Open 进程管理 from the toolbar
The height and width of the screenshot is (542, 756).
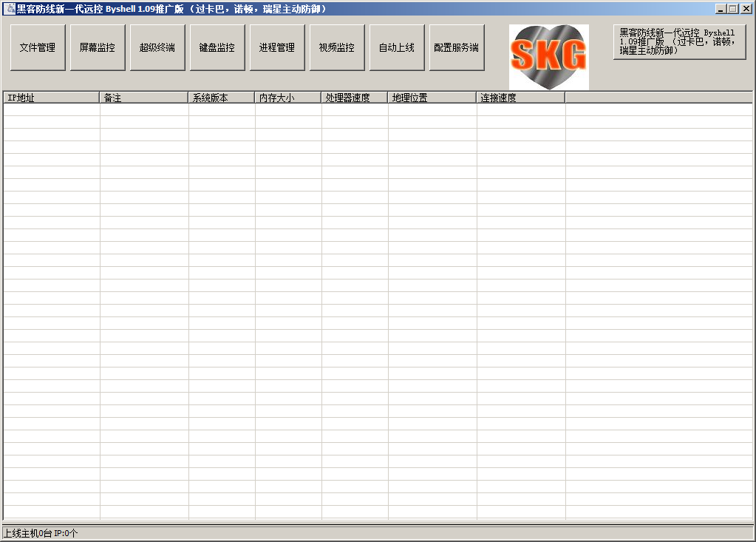click(x=277, y=47)
